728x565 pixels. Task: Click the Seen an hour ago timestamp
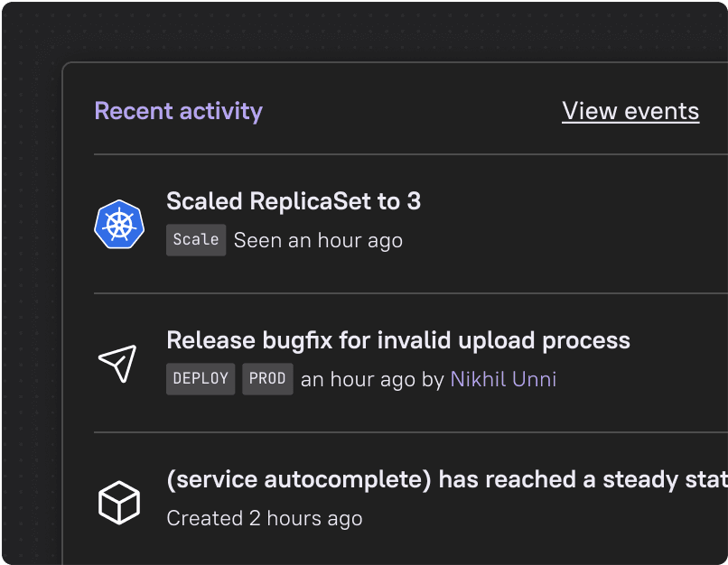point(318,240)
